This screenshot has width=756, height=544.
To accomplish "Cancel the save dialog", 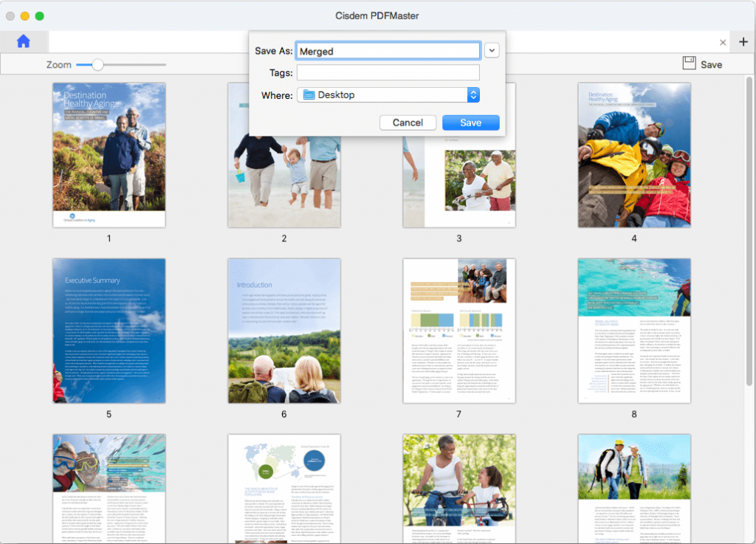I will click(408, 123).
